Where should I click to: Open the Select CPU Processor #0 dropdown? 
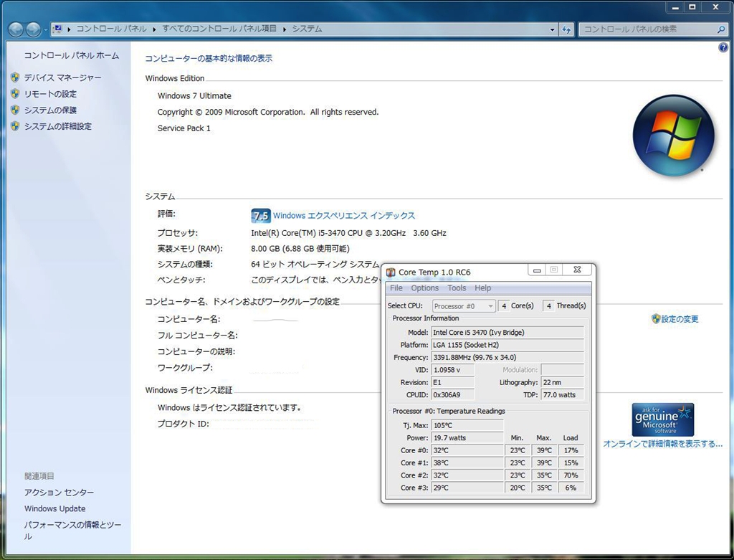tap(464, 305)
